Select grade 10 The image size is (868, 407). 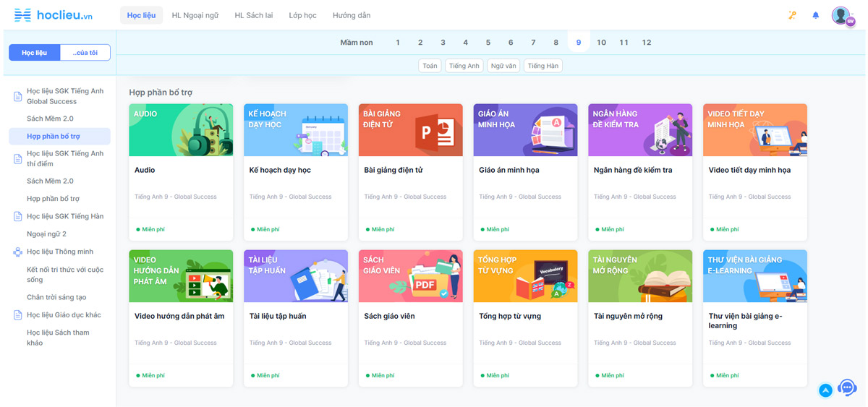pyautogui.click(x=601, y=43)
